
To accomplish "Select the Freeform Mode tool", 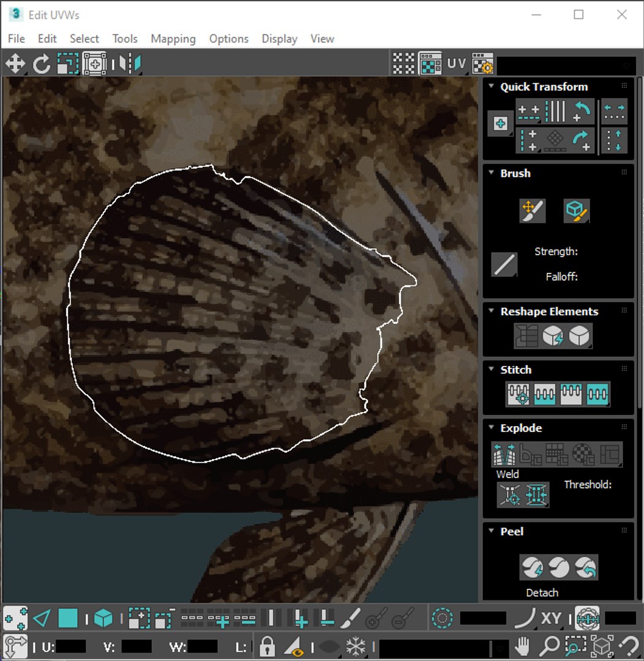I will pos(94,64).
